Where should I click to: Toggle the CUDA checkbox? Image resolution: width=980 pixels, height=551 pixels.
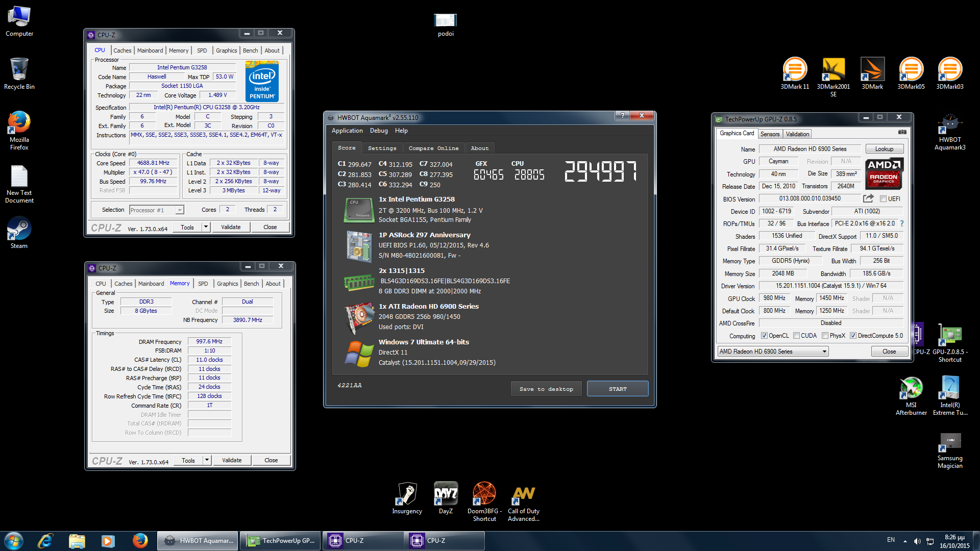click(796, 336)
